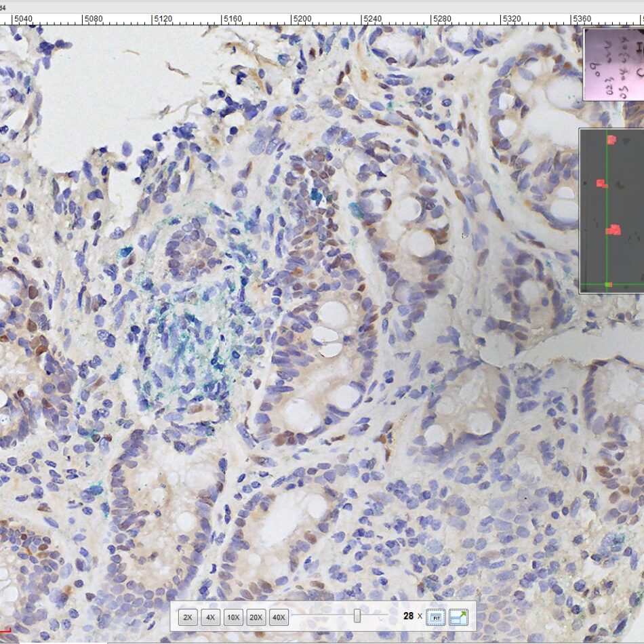Fit the slide to window with FIT icon
644x644 pixels.
436,618
